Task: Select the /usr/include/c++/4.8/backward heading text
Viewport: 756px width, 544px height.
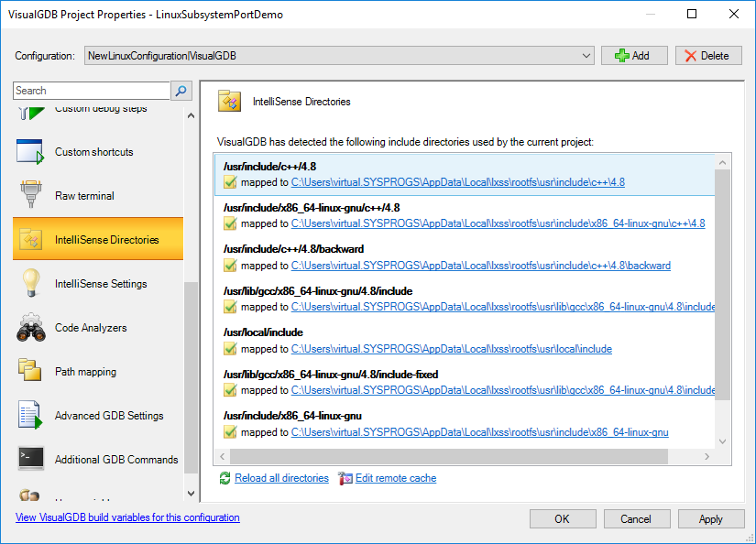Action: pyautogui.click(x=293, y=249)
